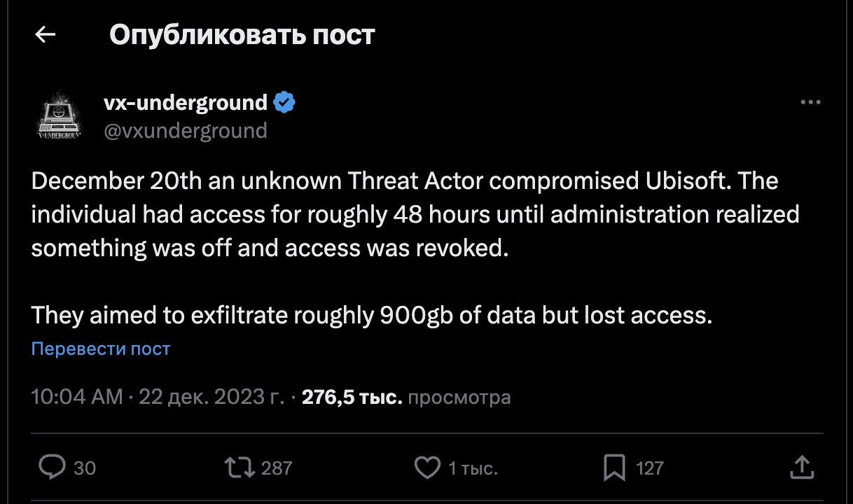This screenshot has height=504, width=853.
Task: Bookmark the post with bookmark icon
Action: coord(614,467)
